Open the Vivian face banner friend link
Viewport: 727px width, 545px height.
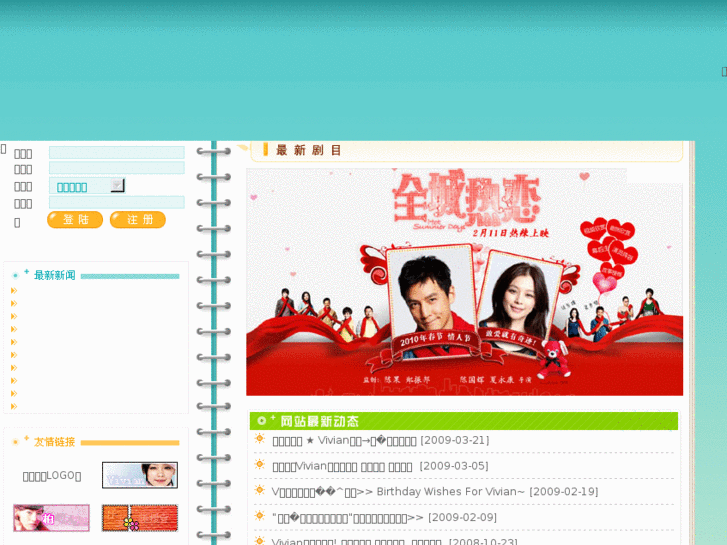point(140,475)
